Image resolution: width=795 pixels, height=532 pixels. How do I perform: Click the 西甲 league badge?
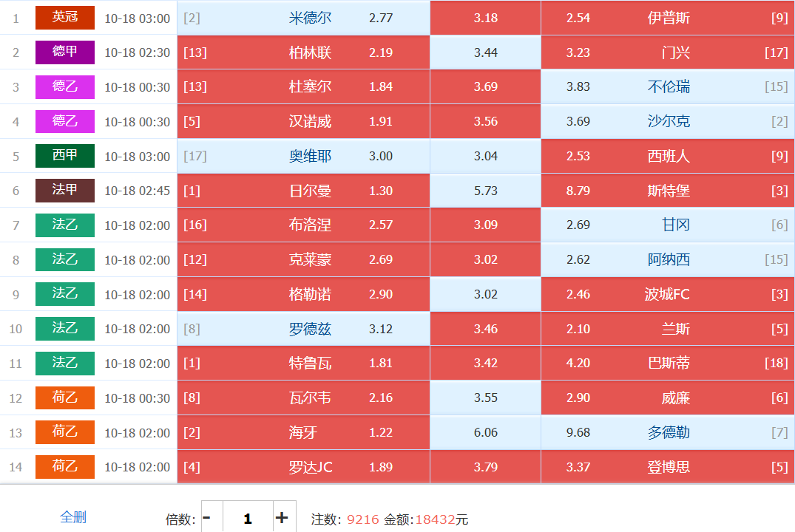point(65,156)
